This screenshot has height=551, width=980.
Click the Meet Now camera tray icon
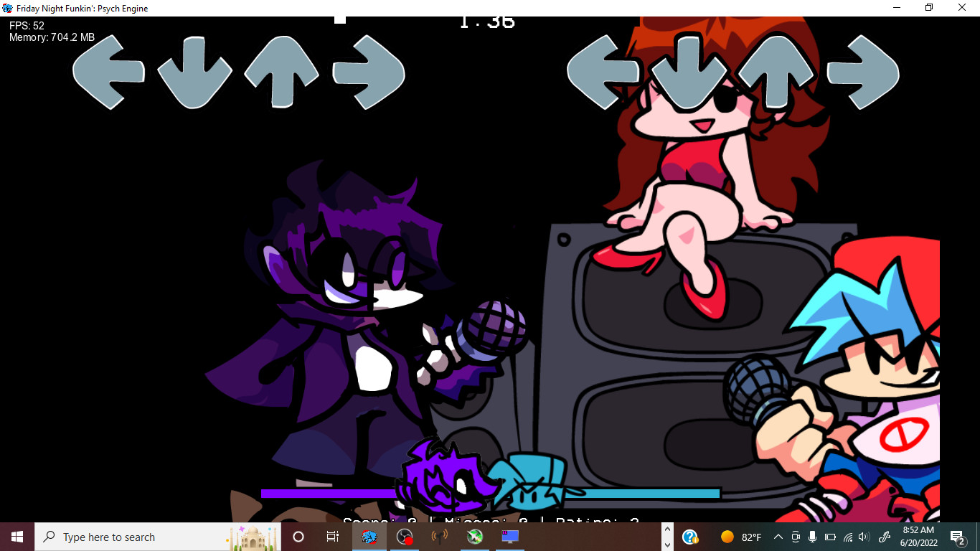coord(796,537)
